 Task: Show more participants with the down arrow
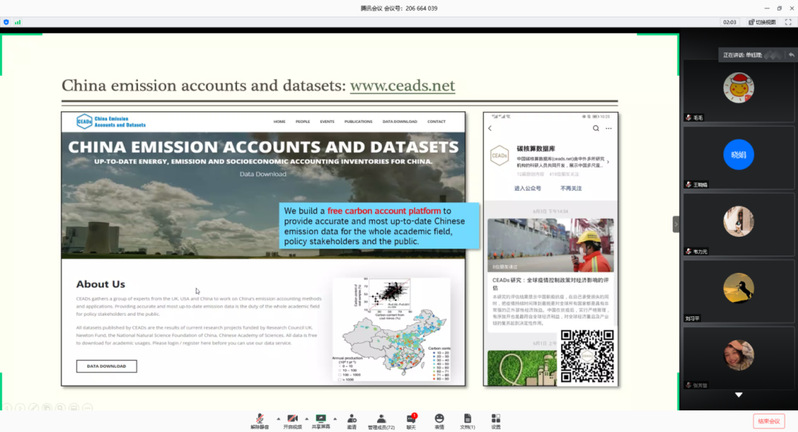[x=738, y=395]
